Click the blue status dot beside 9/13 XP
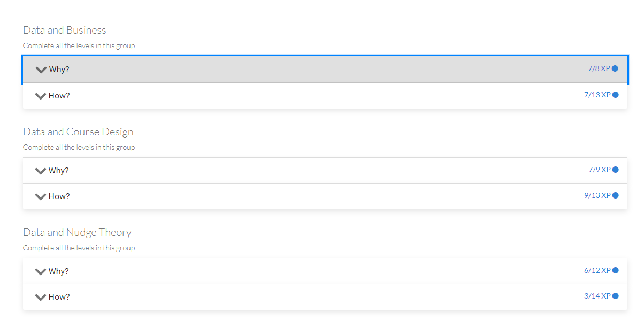Screen dimensions: 644x320 click(616, 195)
